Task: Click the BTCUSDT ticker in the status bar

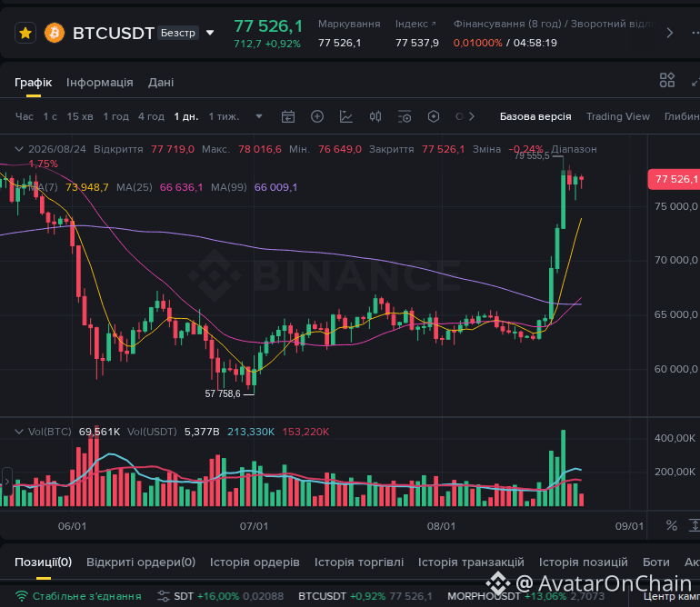Action: pos(365,596)
